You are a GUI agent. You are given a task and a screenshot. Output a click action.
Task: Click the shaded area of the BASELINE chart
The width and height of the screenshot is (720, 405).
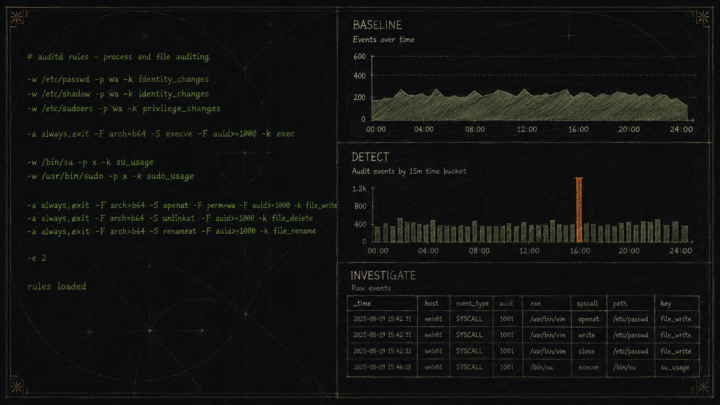click(x=530, y=108)
